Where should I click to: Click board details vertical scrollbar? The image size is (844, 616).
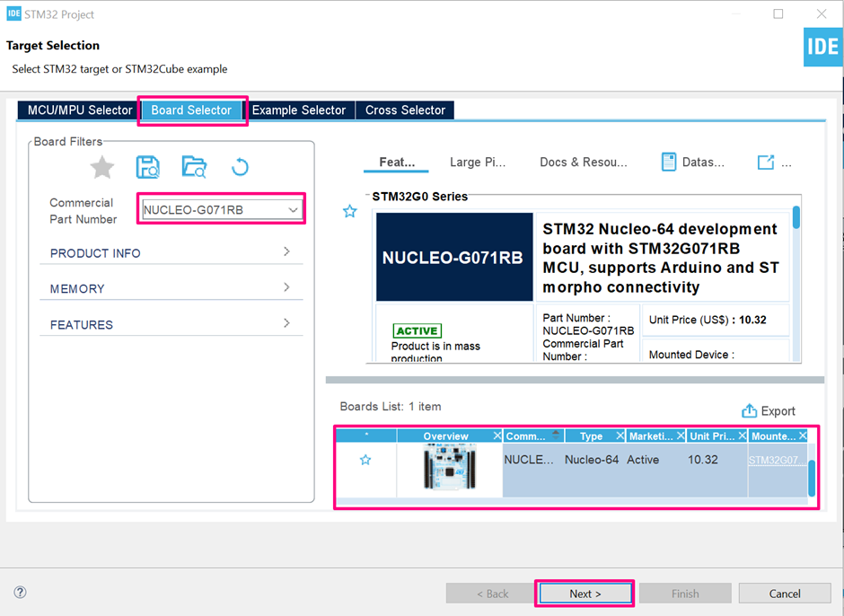pos(796,217)
